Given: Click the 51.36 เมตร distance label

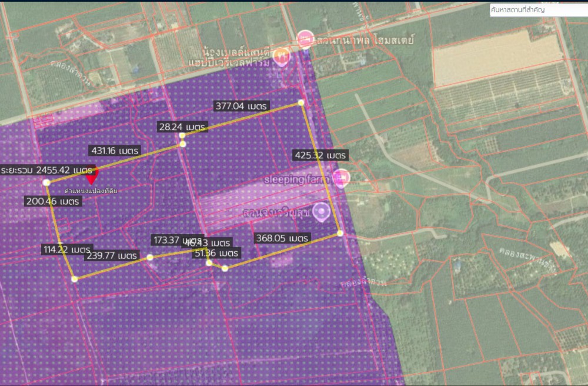Looking at the screenshot, I should [x=216, y=253].
